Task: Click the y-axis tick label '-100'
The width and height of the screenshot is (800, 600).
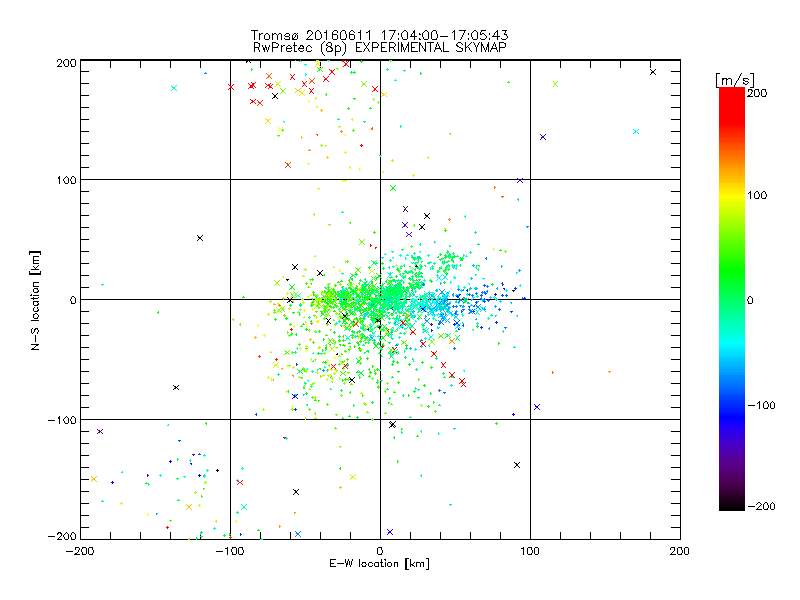Action: coord(62,420)
